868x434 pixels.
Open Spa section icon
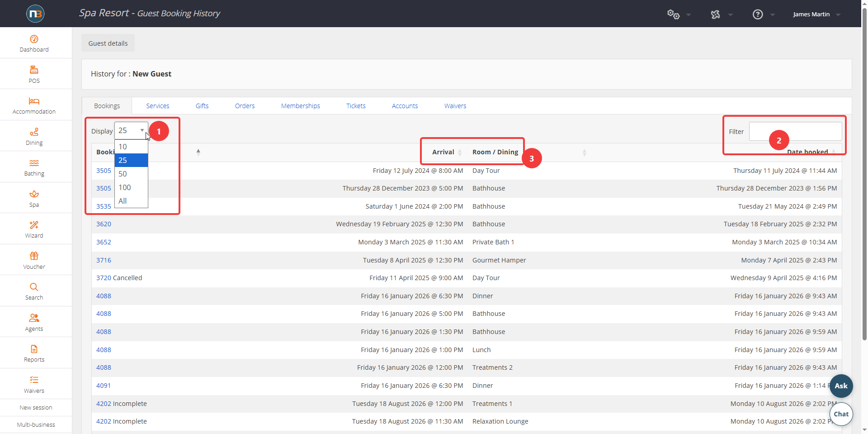34,198
